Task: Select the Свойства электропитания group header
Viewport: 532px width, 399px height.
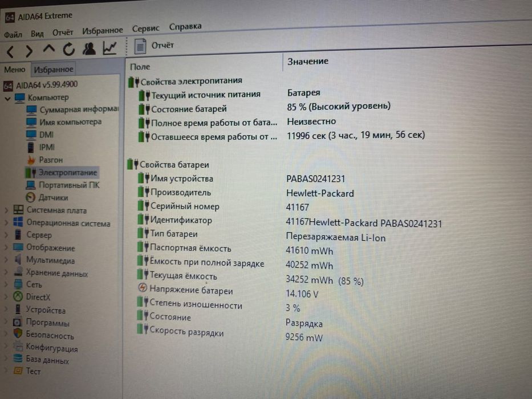Action: (185, 82)
